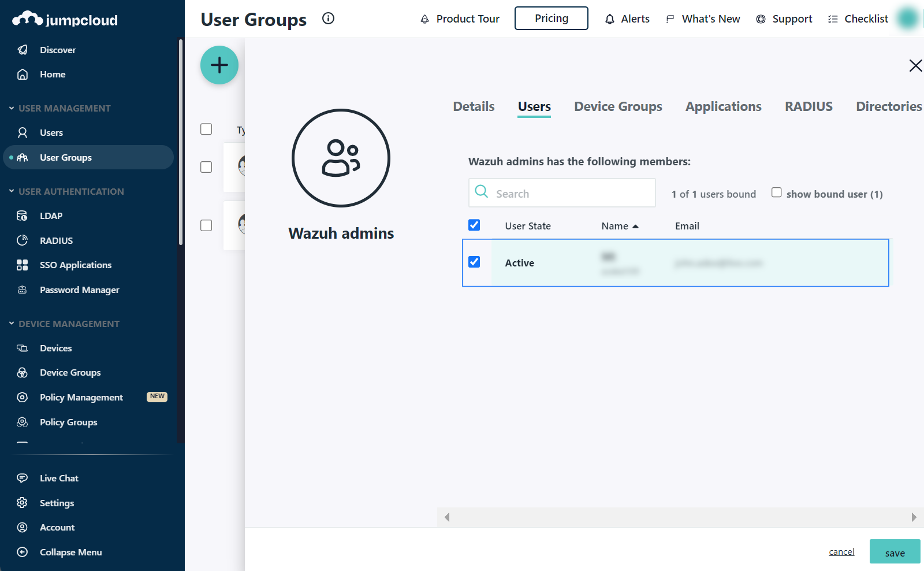
Task: Open Settings from the sidebar
Action: point(57,503)
